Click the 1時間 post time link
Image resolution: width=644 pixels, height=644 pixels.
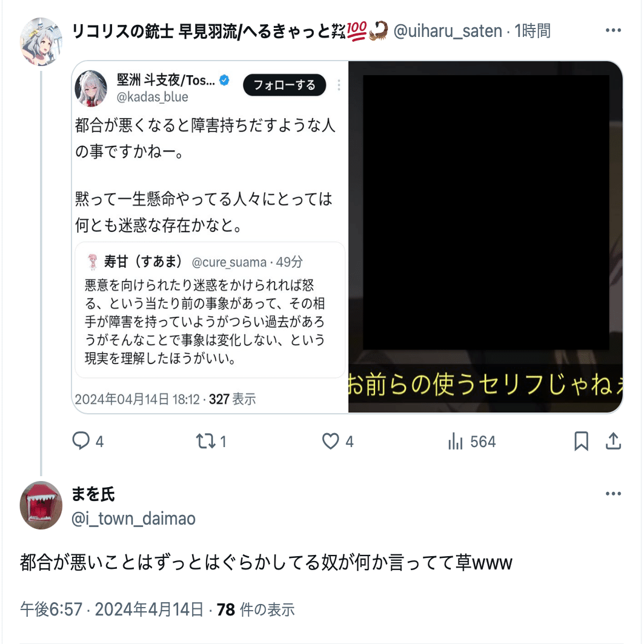click(533, 31)
